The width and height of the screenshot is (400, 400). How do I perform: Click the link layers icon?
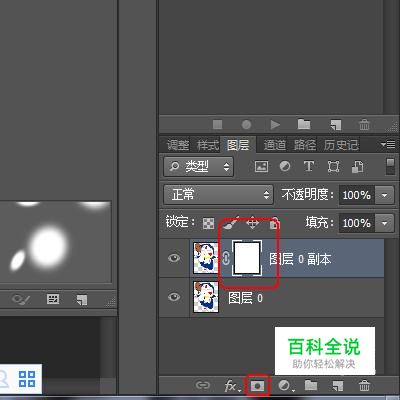point(202,386)
